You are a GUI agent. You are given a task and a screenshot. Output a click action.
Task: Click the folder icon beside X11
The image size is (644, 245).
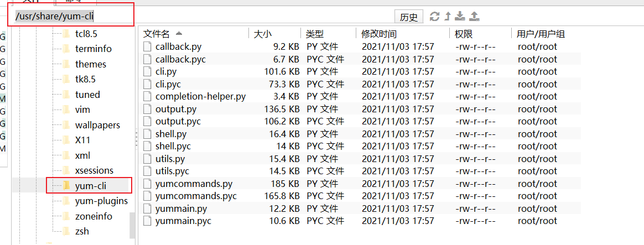coord(66,140)
